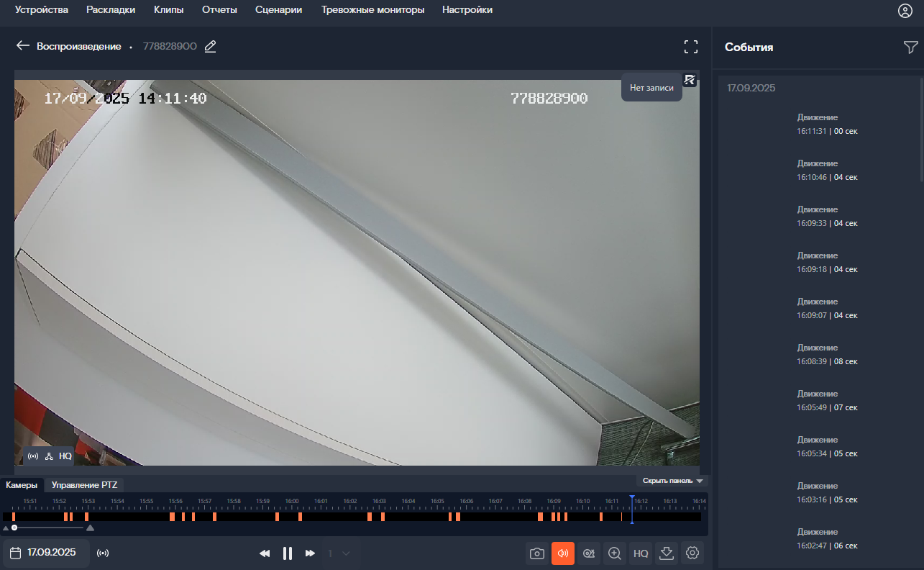Screen dimensions: 924x570
Task: Open the user account profile
Action: (905, 10)
